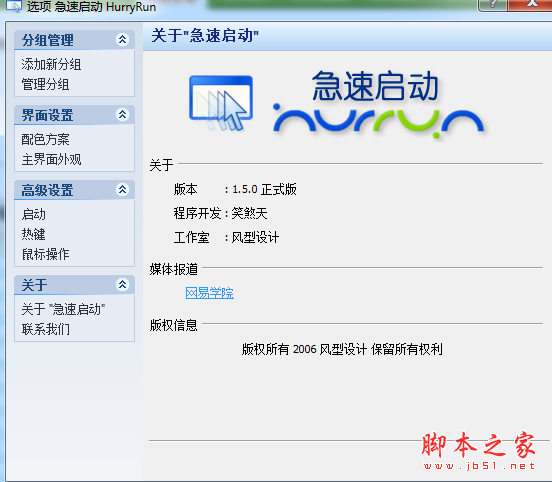
Task: Collapse the 分组管理 section chevron
Action: pos(122,39)
